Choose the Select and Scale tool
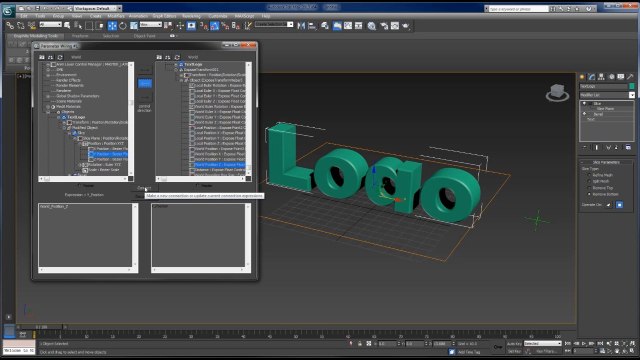 (133, 26)
